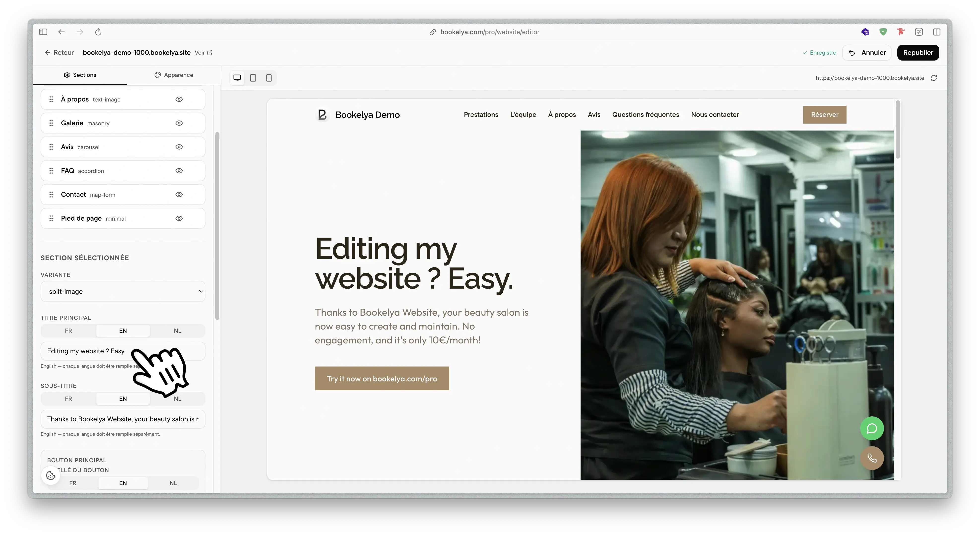Click the left panel scrollbar
This screenshot has width=980, height=535.
coord(217,226)
